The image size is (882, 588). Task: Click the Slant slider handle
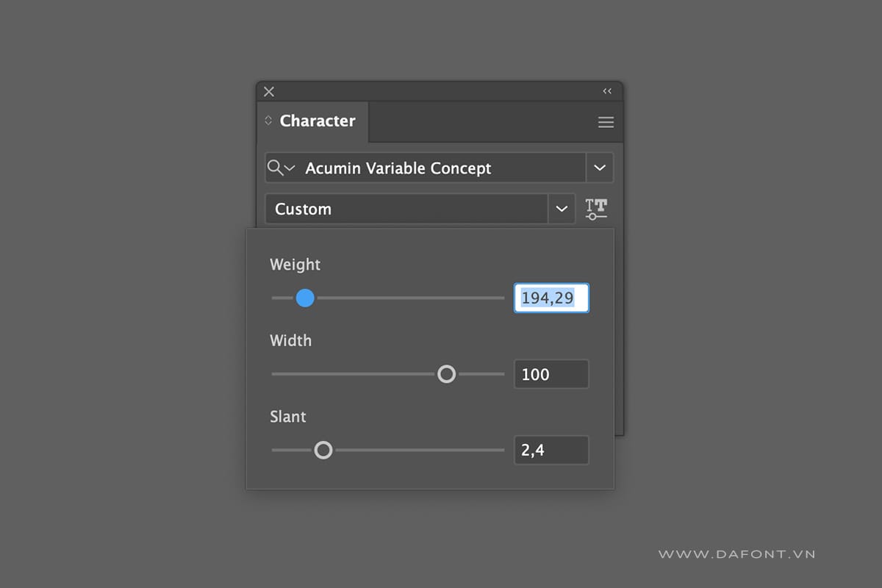[323, 450]
